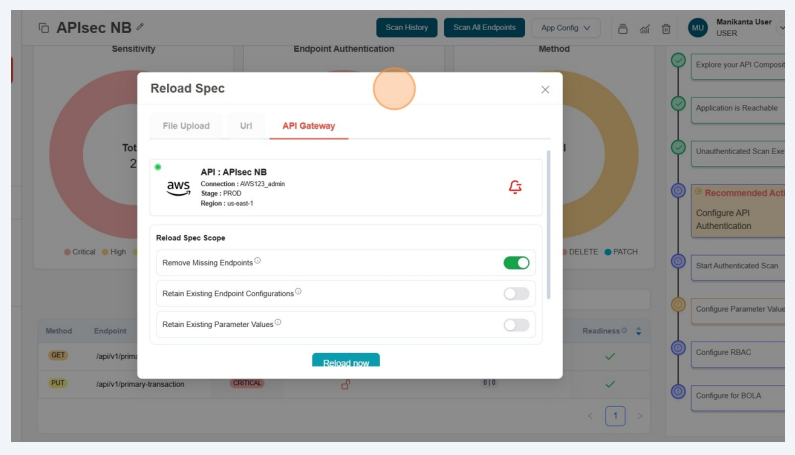Click the Critical legend color dot

(67, 252)
